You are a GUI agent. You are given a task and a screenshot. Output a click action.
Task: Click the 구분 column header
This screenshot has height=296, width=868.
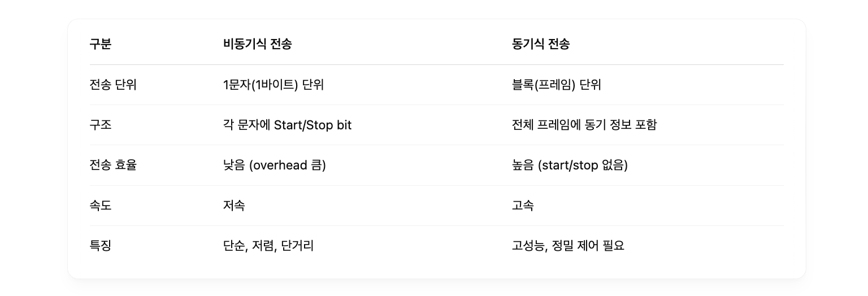coord(101,44)
